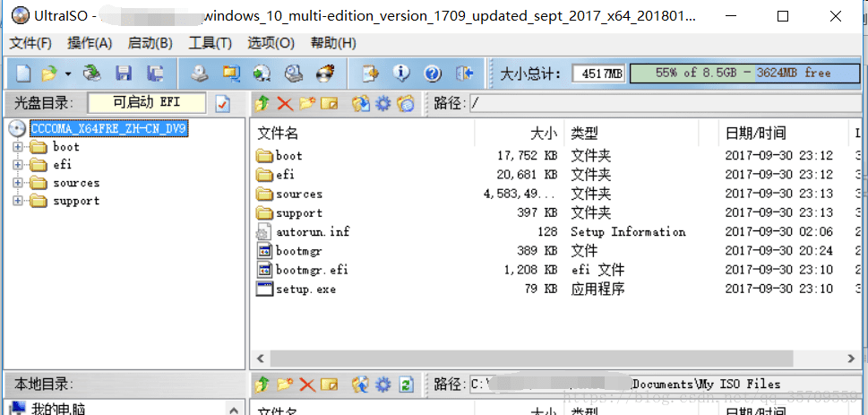Click the green Refresh icon in local pane

point(406,384)
